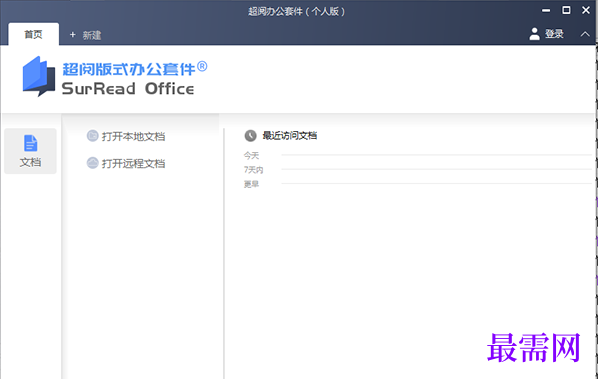Image resolution: width=599 pixels, height=379 pixels.
Task: Click the user avatar icon near 登录
Action: [534, 34]
